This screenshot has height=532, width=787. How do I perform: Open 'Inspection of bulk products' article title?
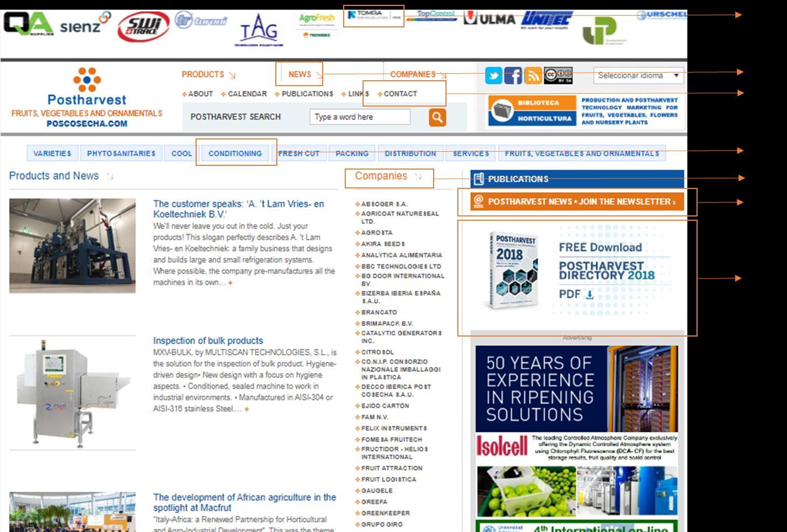[208, 341]
